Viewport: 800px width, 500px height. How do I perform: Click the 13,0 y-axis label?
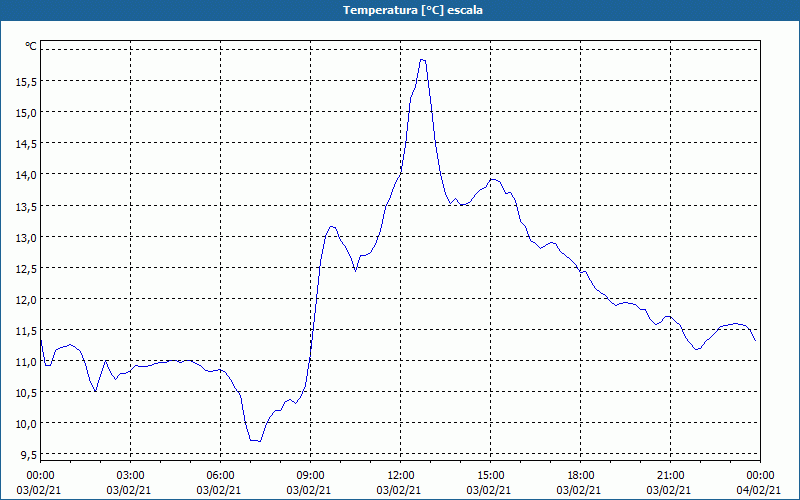coord(26,237)
